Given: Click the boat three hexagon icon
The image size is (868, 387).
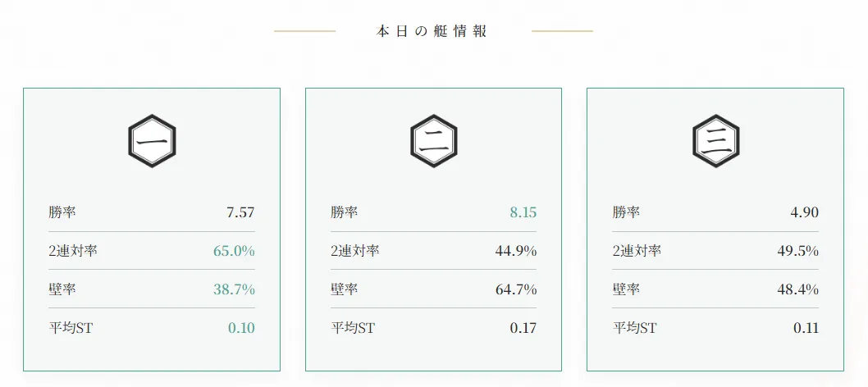Looking at the screenshot, I should click(x=715, y=143).
